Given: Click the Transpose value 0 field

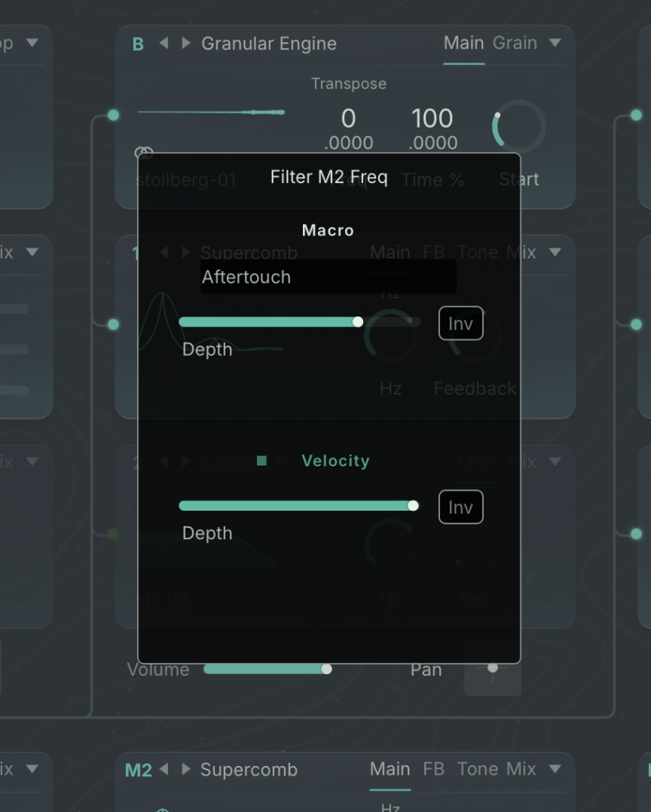Looking at the screenshot, I should point(348,119).
